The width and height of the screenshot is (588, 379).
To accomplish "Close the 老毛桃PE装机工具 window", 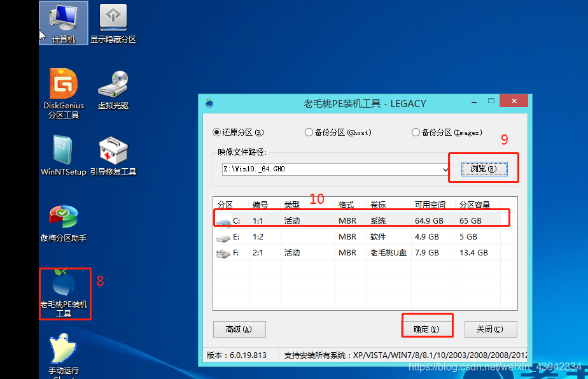I will tap(514, 101).
